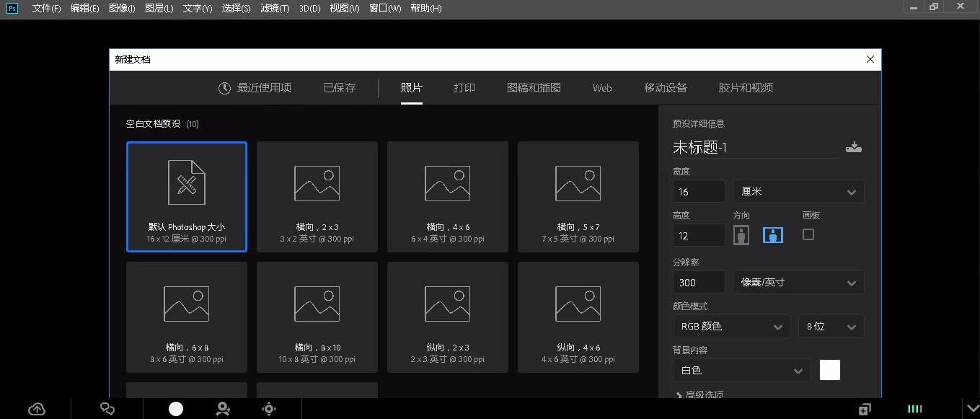Click the white background color swatch

(830, 370)
